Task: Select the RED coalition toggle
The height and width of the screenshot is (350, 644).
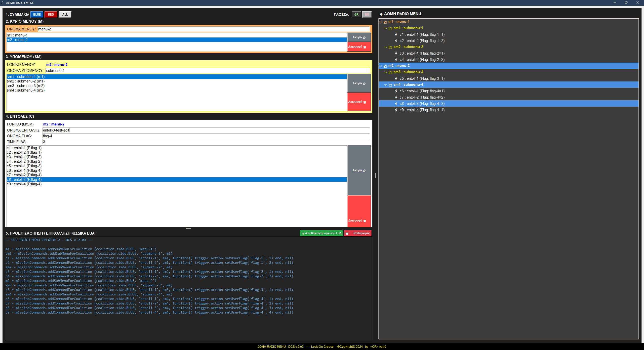Action: coord(51,14)
